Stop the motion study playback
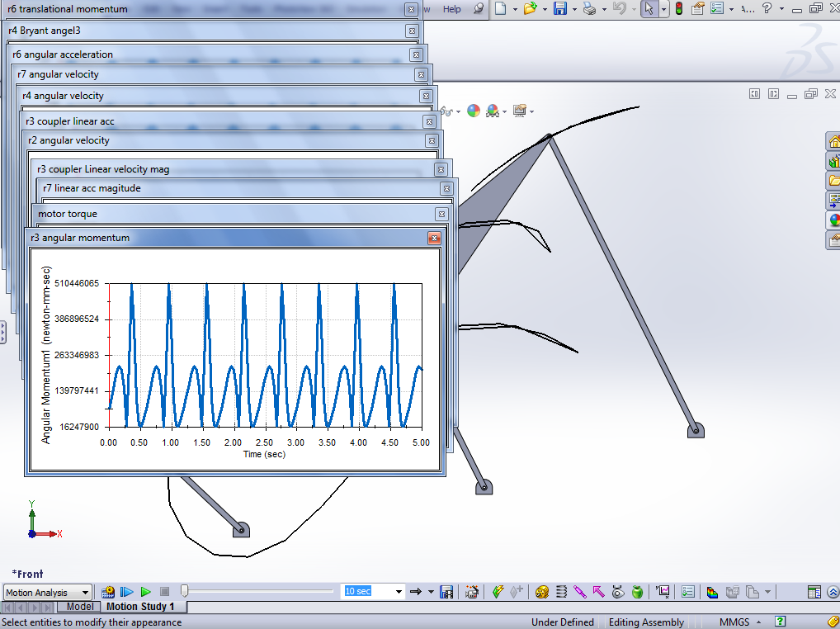Viewport: 840px width, 629px height. tap(165, 592)
